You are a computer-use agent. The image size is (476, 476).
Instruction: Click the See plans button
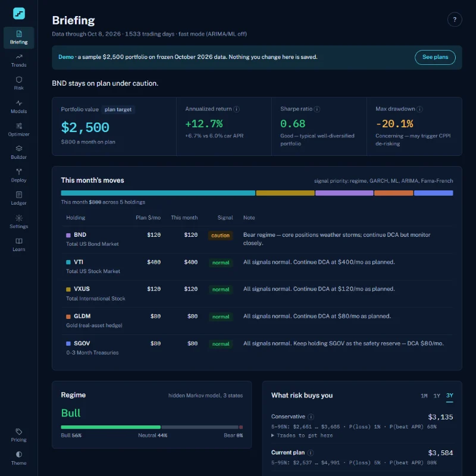[435, 57]
